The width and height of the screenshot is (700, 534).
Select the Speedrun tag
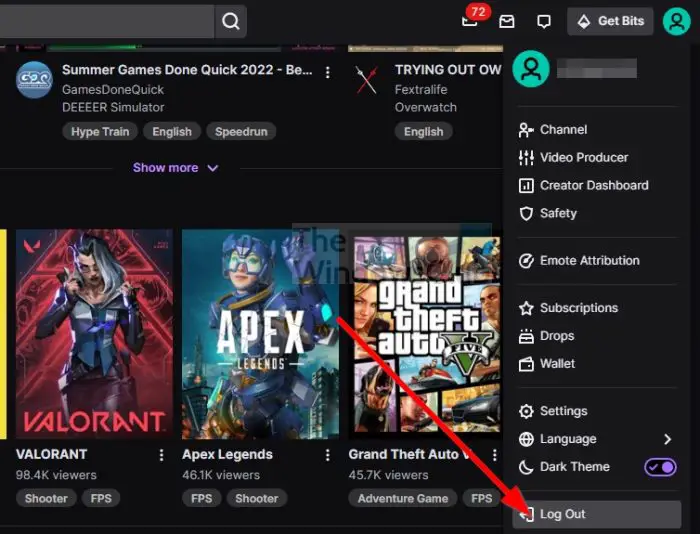coord(241,132)
